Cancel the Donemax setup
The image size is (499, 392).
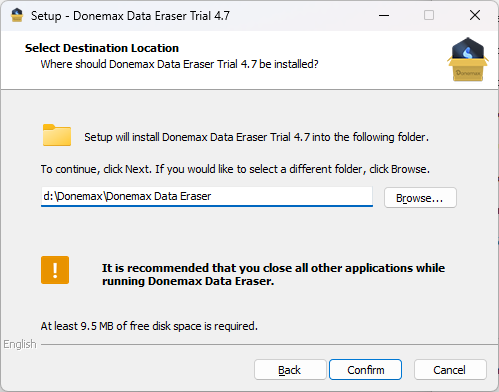click(x=450, y=370)
